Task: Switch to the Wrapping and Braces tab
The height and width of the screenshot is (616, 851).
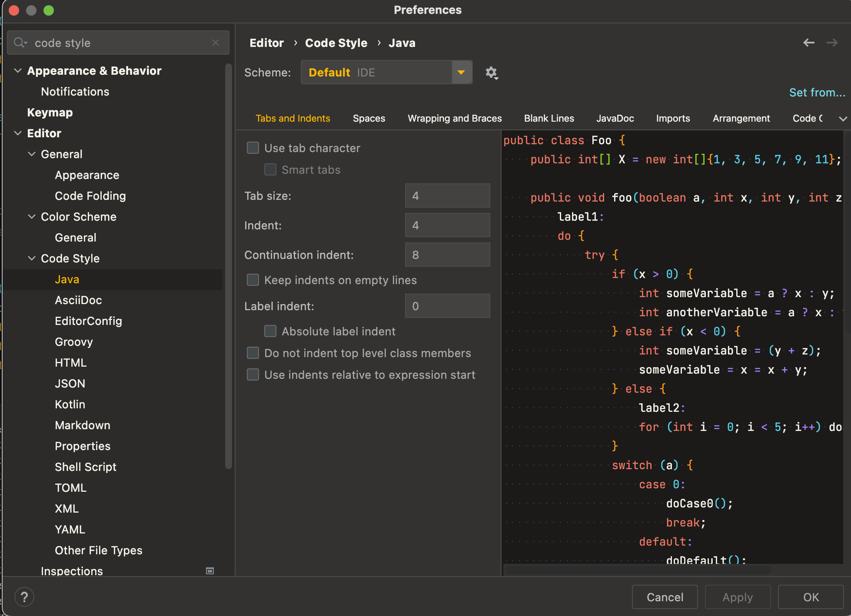Action: click(x=455, y=119)
